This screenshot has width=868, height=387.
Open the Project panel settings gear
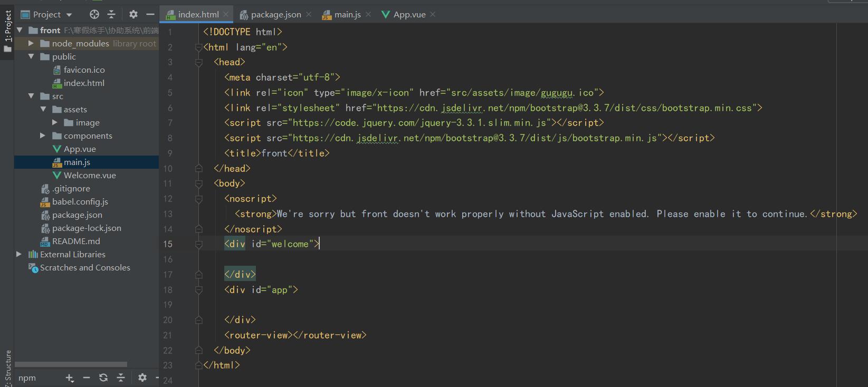pyautogui.click(x=133, y=14)
